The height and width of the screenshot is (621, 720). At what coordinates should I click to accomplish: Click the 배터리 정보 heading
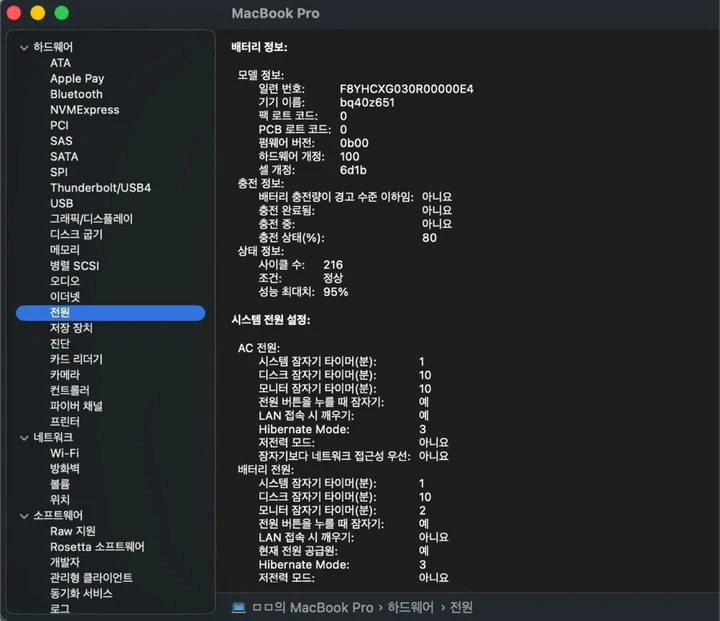(259, 47)
